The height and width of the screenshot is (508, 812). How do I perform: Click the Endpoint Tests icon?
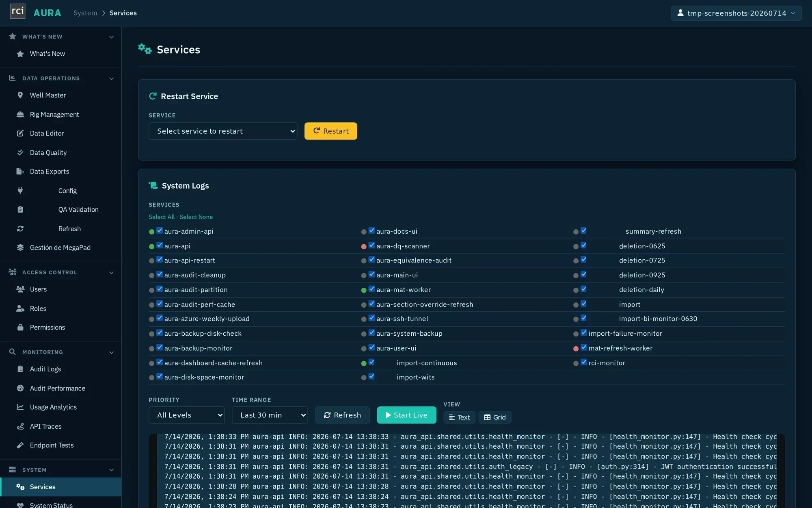point(20,445)
